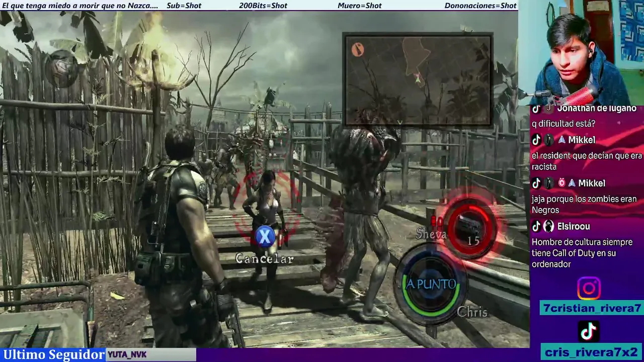644x362 pixels.
Task: Click message 'jaja porque los zombies eran Negros'
Action: click(x=584, y=205)
